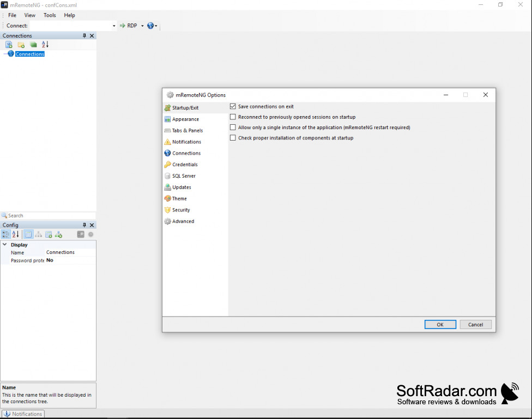This screenshot has height=419, width=532.
Task: Show Properties view in Config toolbar
Action: [28, 234]
